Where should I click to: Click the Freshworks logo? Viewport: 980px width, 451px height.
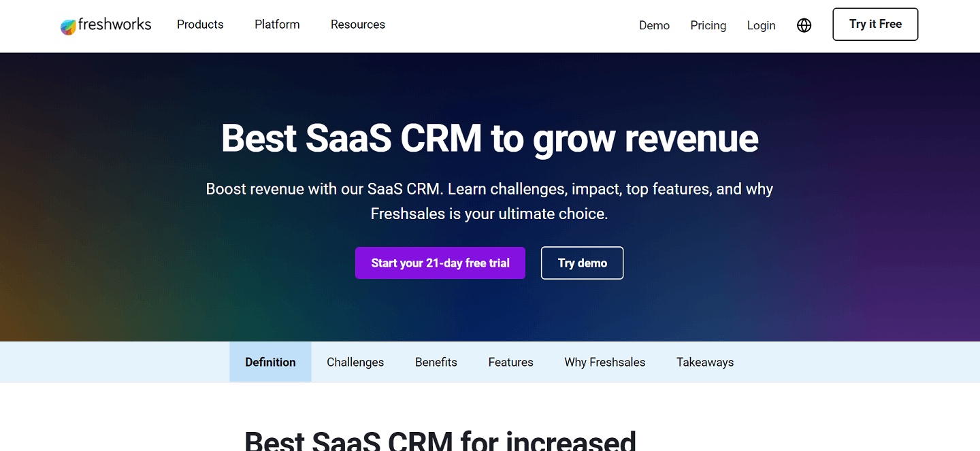105,25
